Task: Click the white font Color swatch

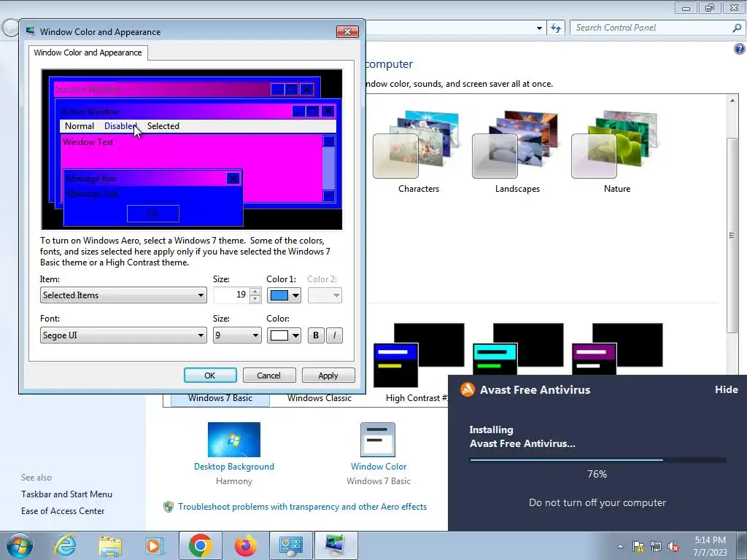Action: tap(279, 335)
